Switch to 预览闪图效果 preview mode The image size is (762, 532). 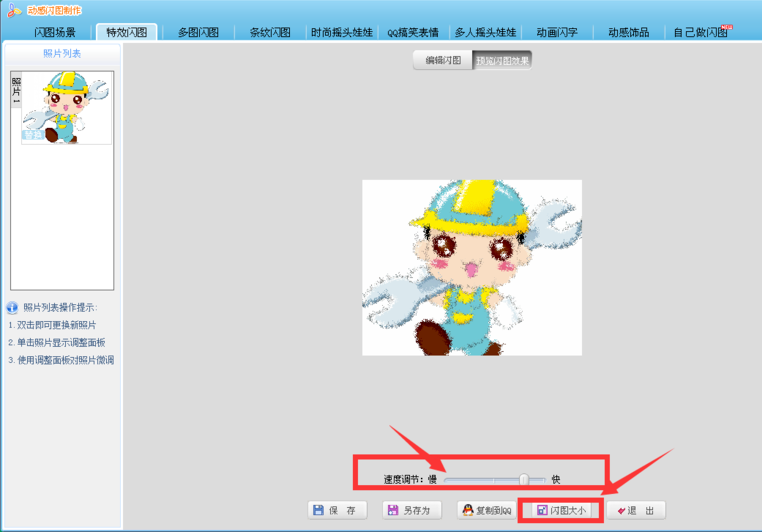[502, 60]
